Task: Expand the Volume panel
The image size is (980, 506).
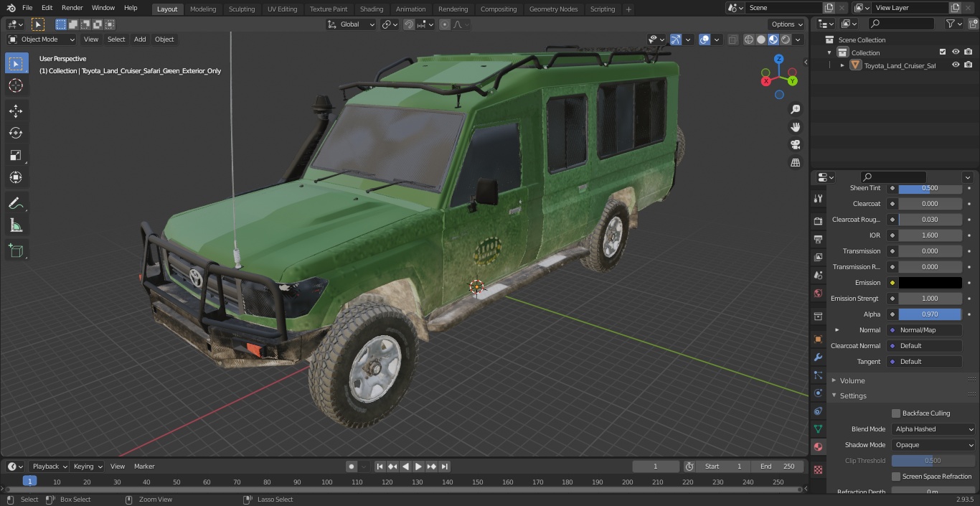Action: [x=852, y=380]
